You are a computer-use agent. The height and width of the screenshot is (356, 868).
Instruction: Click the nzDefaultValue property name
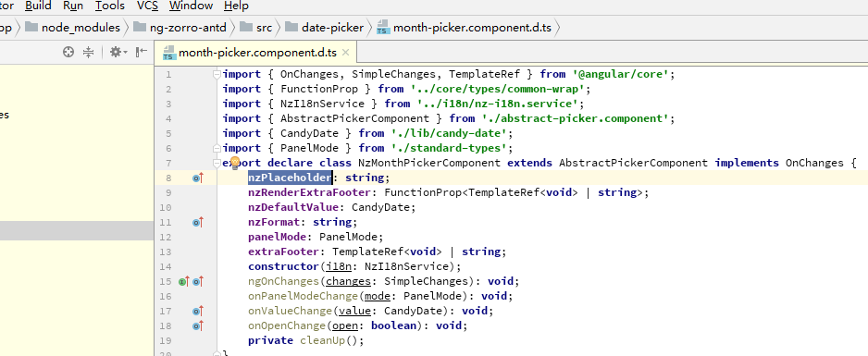292,207
